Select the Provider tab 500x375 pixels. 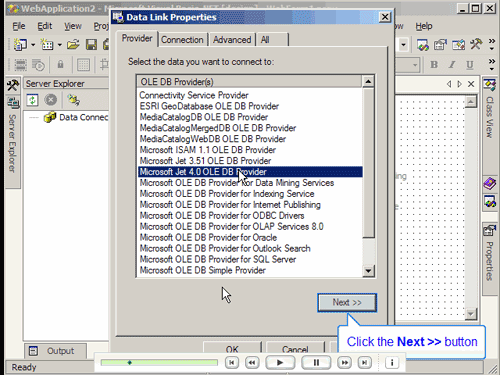pos(137,39)
